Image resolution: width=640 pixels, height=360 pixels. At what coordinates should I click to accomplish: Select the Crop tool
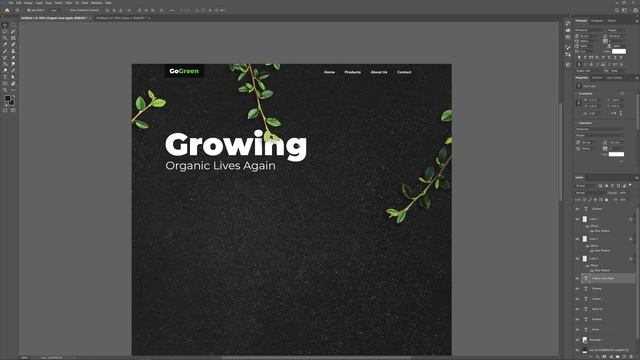coord(5,38)
